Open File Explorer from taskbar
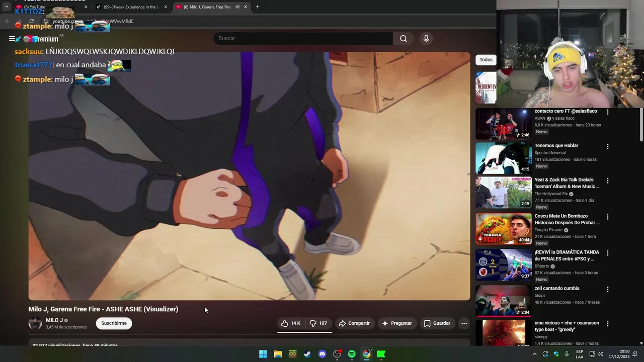644x362 pixels. click(x=278, y=354)
